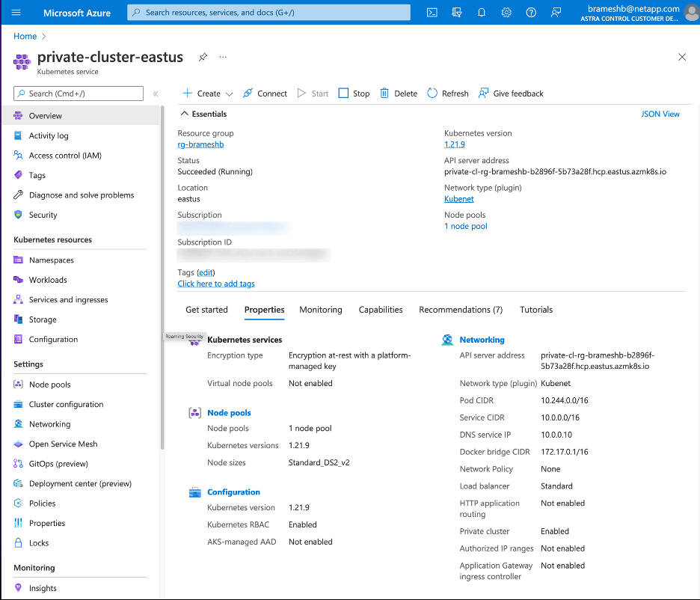Image resolution: width=700 pixels, height=600 pixels.
Task: Open the feedback megaphone icon
Action: [x=556, y=12]
